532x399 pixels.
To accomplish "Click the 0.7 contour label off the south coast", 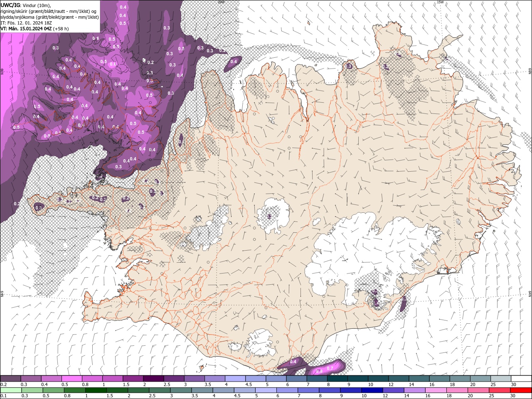I will [x=330, y=368].
